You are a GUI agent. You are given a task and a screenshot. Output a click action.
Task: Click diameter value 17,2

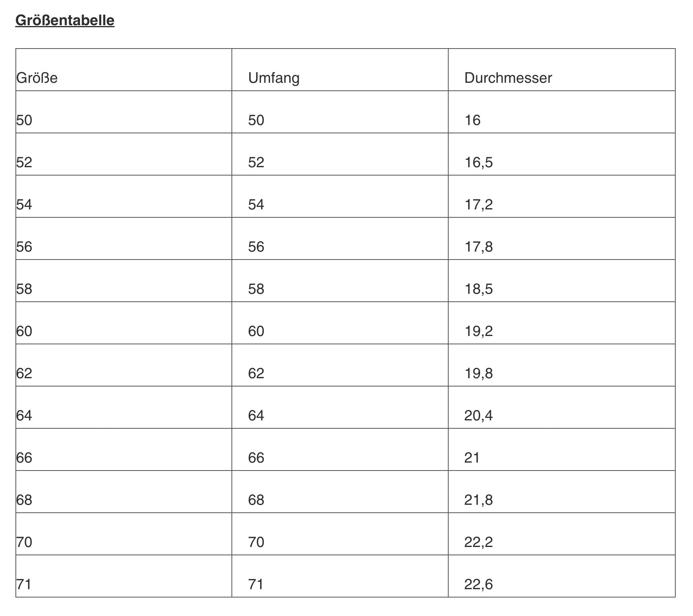(x=478, y=205)
